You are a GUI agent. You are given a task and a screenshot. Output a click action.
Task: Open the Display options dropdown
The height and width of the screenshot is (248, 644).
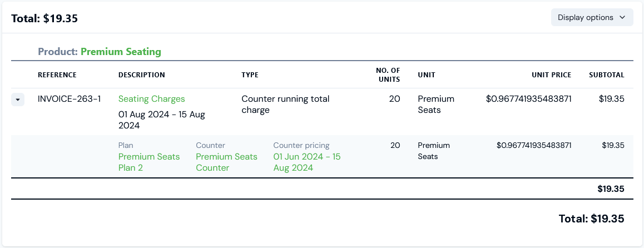(x=592, y=17)
